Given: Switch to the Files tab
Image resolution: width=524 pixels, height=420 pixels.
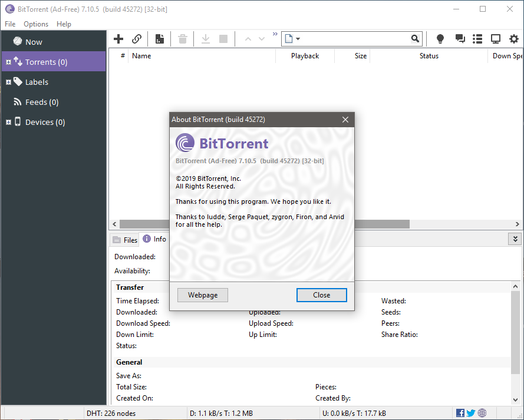Looking at the screenshot, I should click(x=125, y=240).
